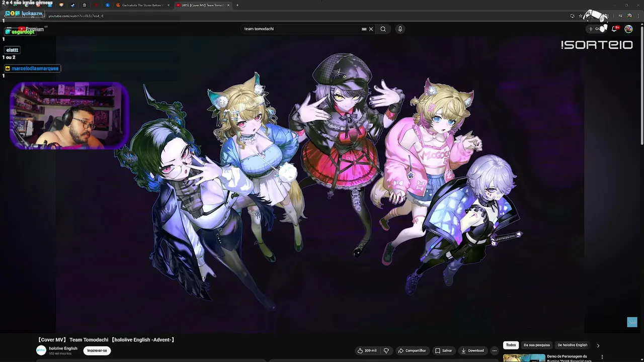The width and height of the screenshot is (644, 362).
Task: Open the on-screen keyboard icon in search
Action: [364, 29]
